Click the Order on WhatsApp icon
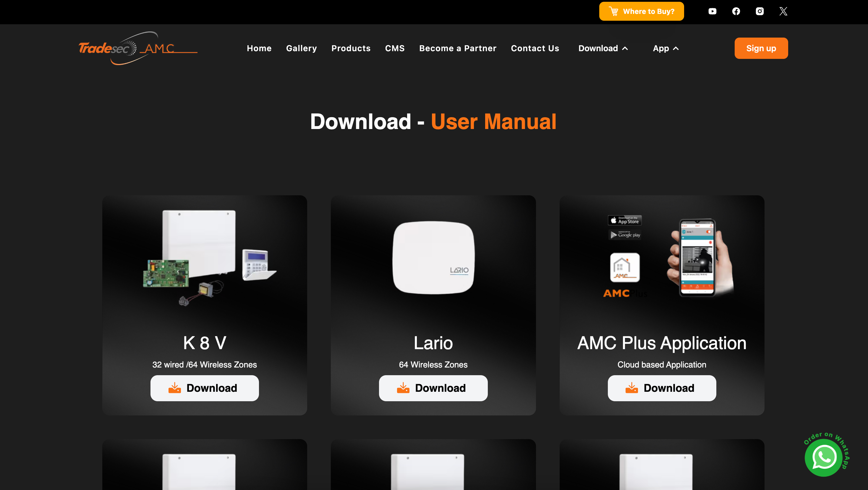Image resolution: width=868 pixels, height=490 pixels. coord(824,457)
